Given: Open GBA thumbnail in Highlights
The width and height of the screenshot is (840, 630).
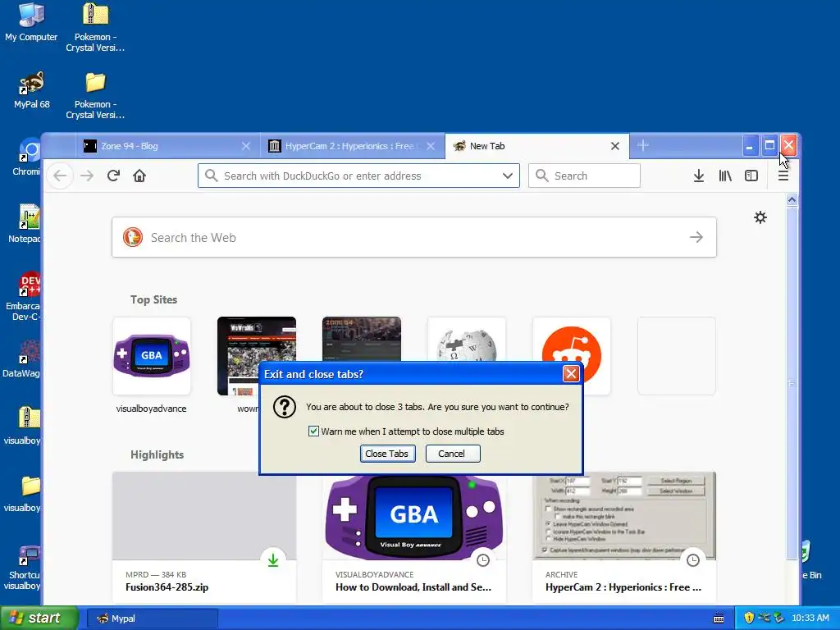Looking at the screenshot, I should tap(414, 518).
